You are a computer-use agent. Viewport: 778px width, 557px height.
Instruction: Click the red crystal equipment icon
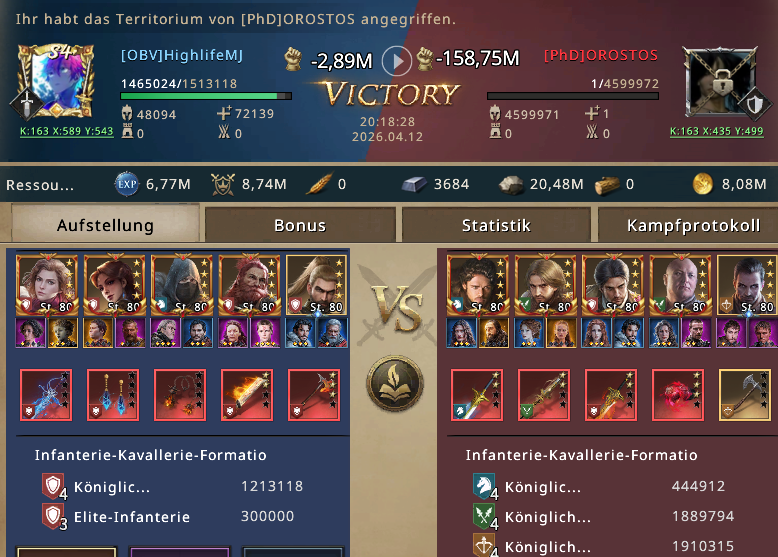point(678,395)
